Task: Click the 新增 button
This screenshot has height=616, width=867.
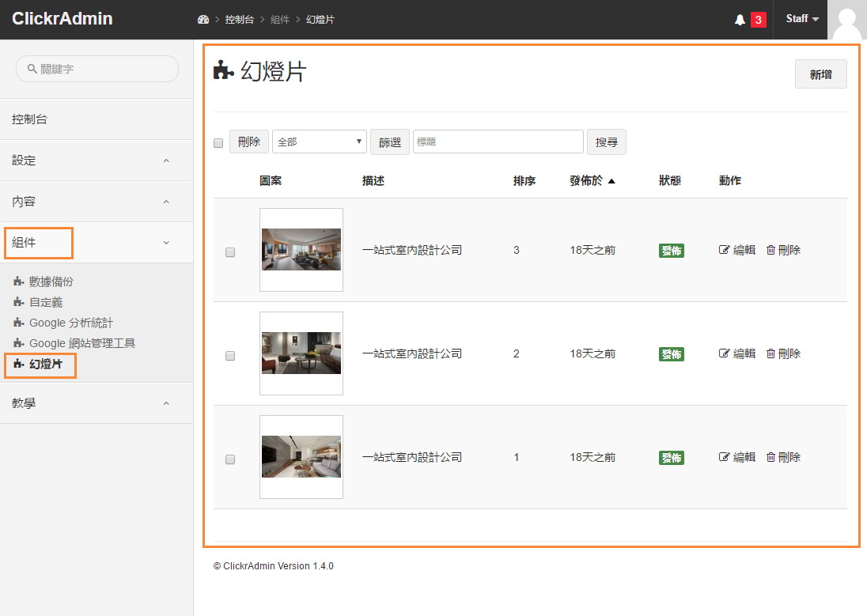Action: pyautogui.click(x=820, y=74)
